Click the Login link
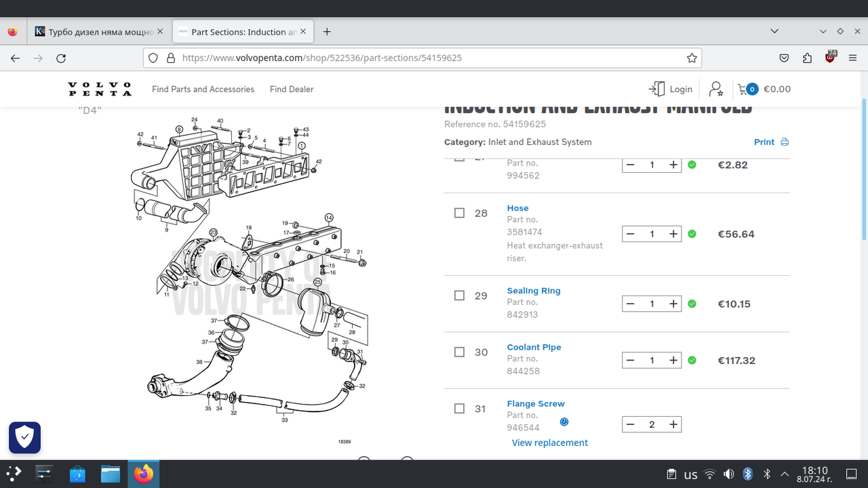 tap(681, 89)
